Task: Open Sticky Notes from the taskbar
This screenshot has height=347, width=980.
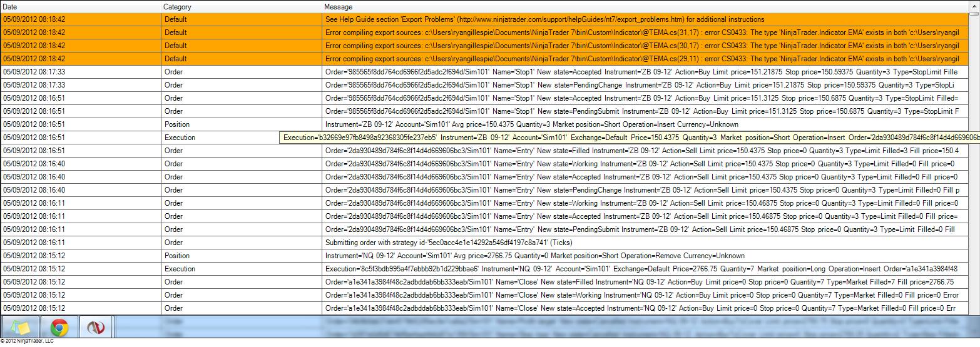Action: tap(20, 327)
